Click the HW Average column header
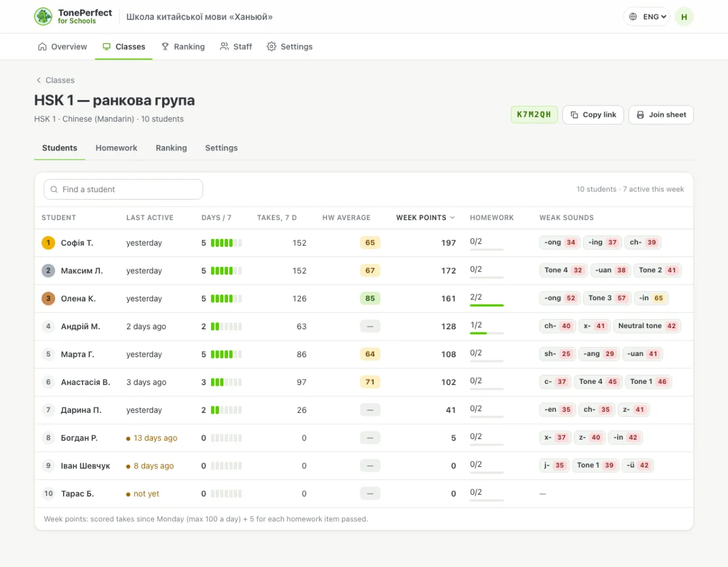 click(346, 218)
